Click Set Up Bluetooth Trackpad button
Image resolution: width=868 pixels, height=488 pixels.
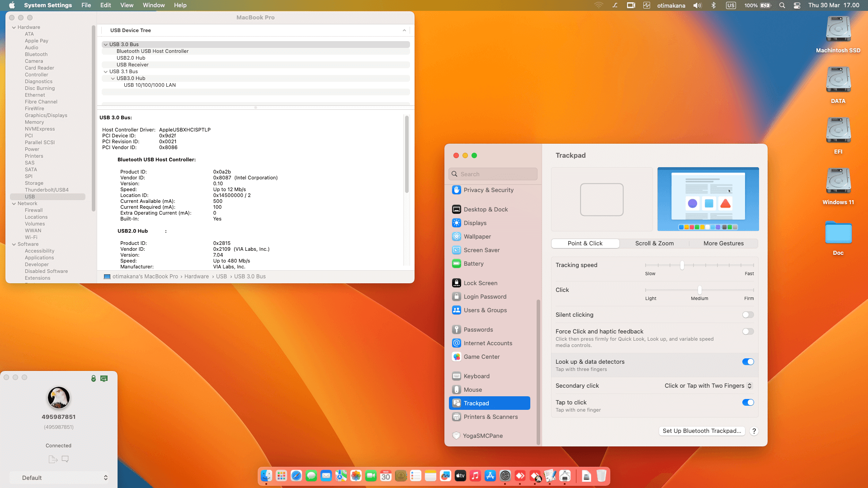click(x=702, y=431)
